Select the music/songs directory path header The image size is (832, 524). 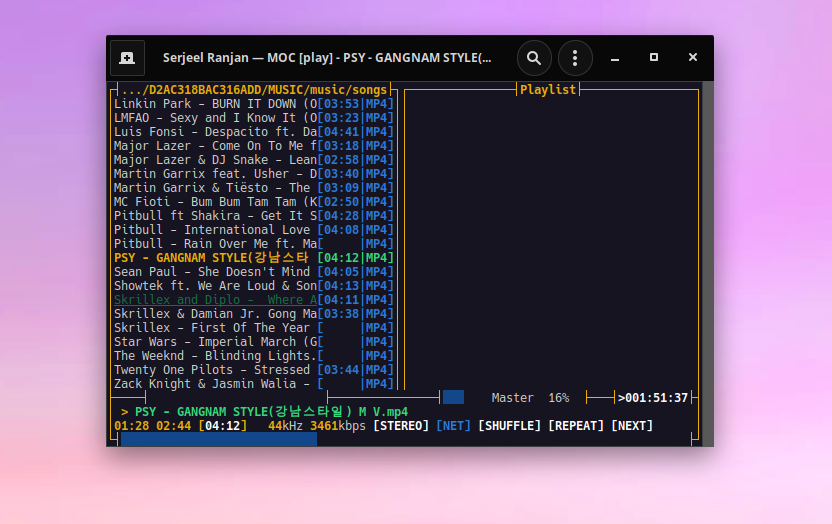point(254,90)
